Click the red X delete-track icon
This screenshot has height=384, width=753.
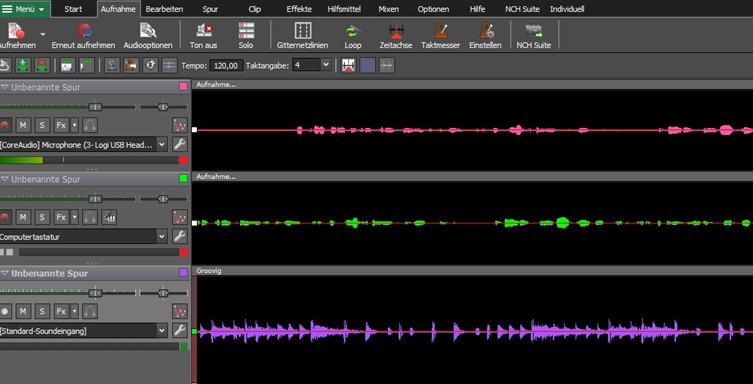(x=42, y=65)
